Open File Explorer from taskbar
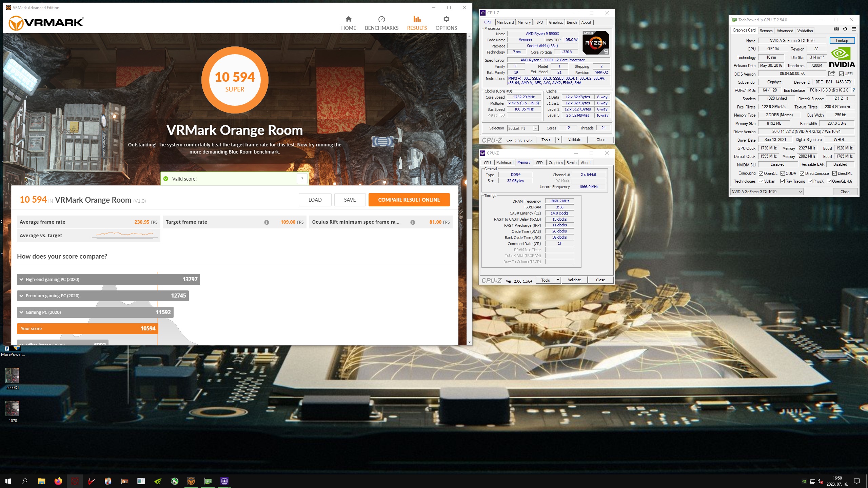Image resolution: width=868 pixels, height=488 pixels. click(x=41, y=481)
